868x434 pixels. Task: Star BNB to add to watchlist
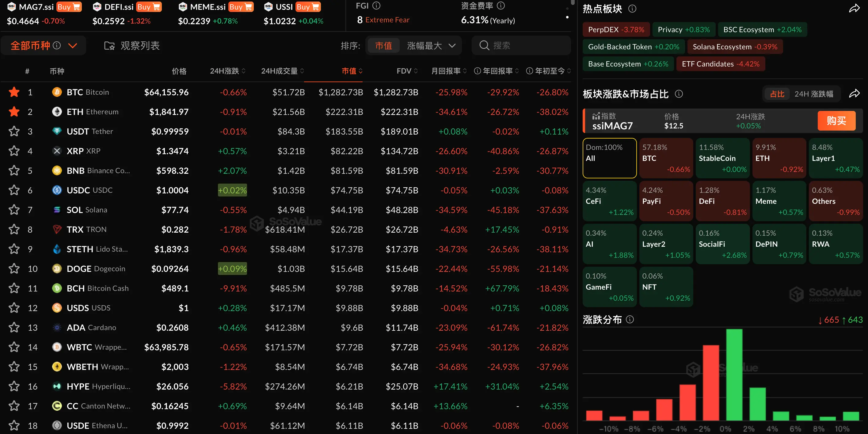[14, 170]
